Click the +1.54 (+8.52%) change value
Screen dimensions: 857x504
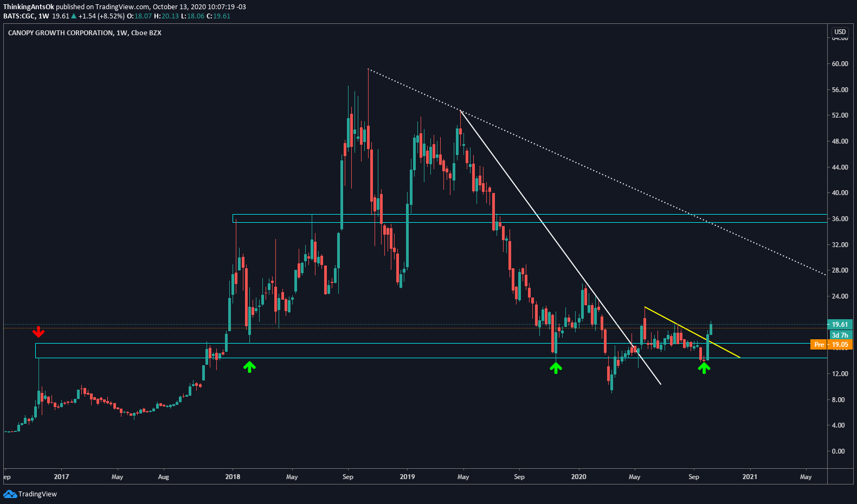point(101,16)
